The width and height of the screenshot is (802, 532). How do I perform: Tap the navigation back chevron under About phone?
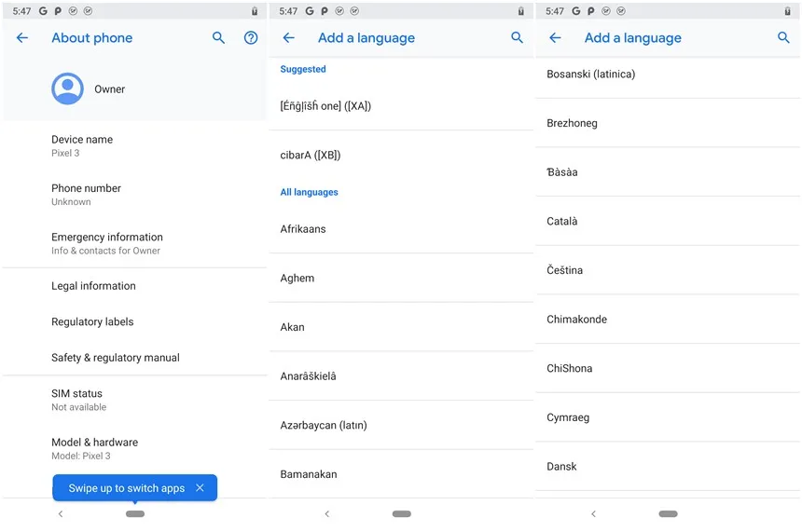click(61, 513)
